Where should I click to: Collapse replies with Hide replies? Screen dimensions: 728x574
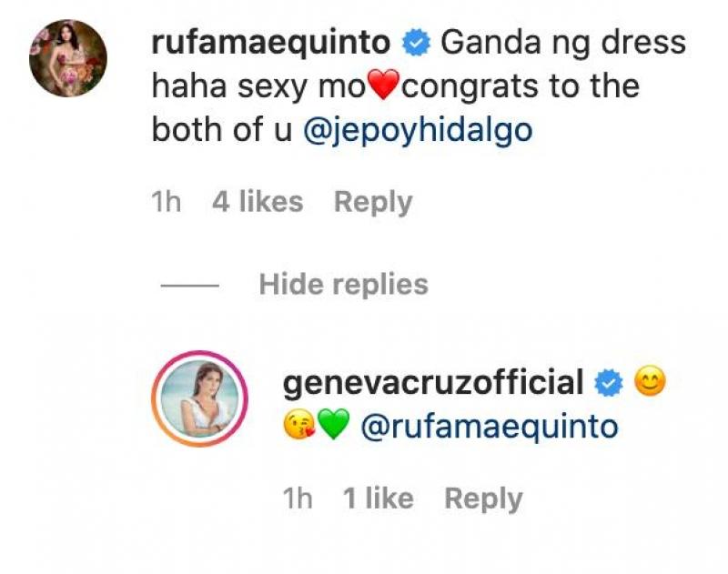pos(342,284)
